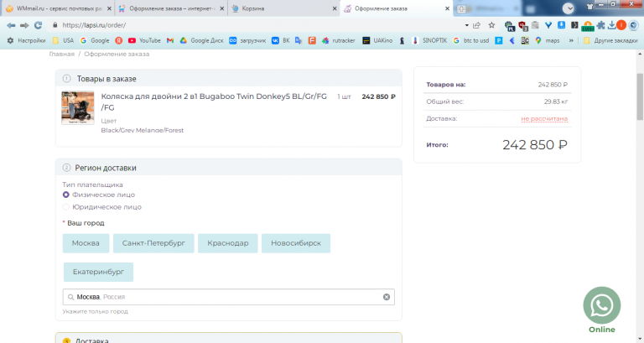Close the Корзина tab

pos(335,8)
